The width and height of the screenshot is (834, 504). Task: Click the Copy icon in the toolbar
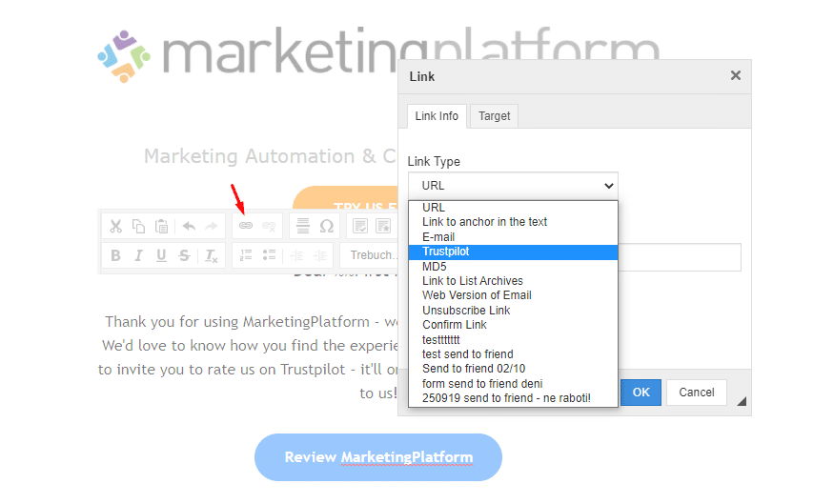coord(138,227)
